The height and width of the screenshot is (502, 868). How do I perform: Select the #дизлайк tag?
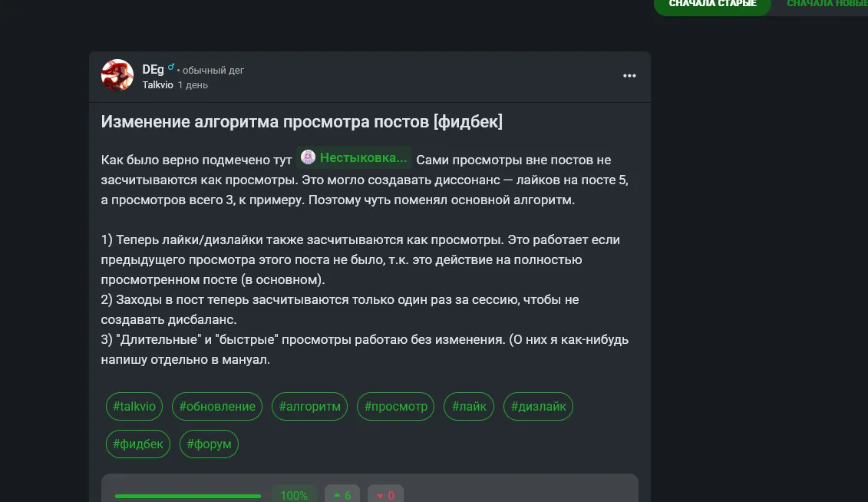point(538,406)
